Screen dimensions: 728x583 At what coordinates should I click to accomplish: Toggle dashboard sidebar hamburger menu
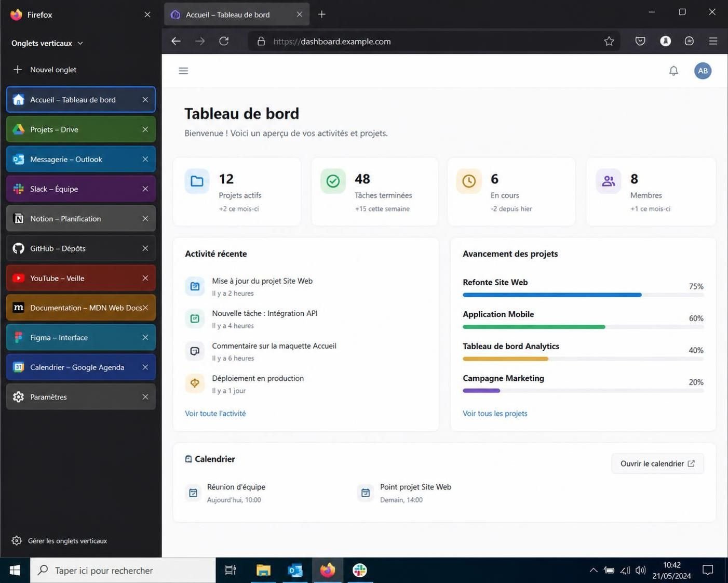(x=183, y=71)
